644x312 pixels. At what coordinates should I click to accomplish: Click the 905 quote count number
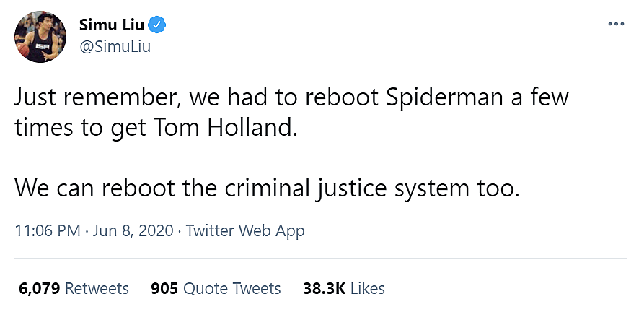[164, 288]
